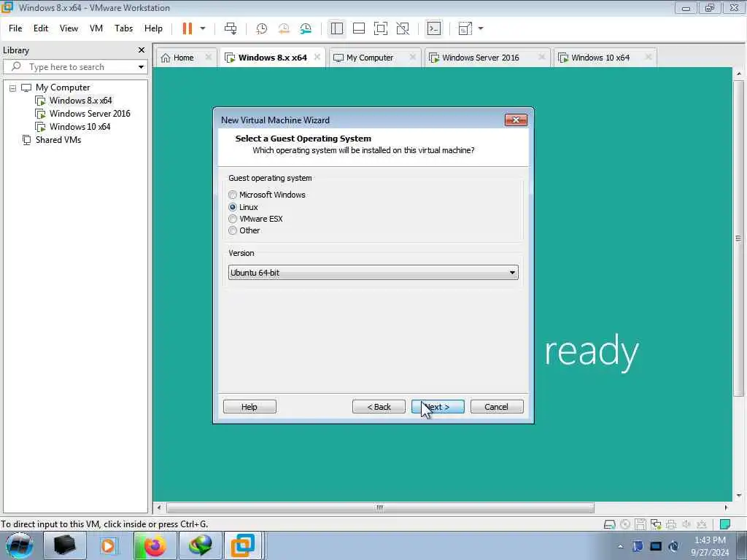The width and height of the screenshot is (747, 560).
Task: Close the Library panel with X
Action: (141, 50)
